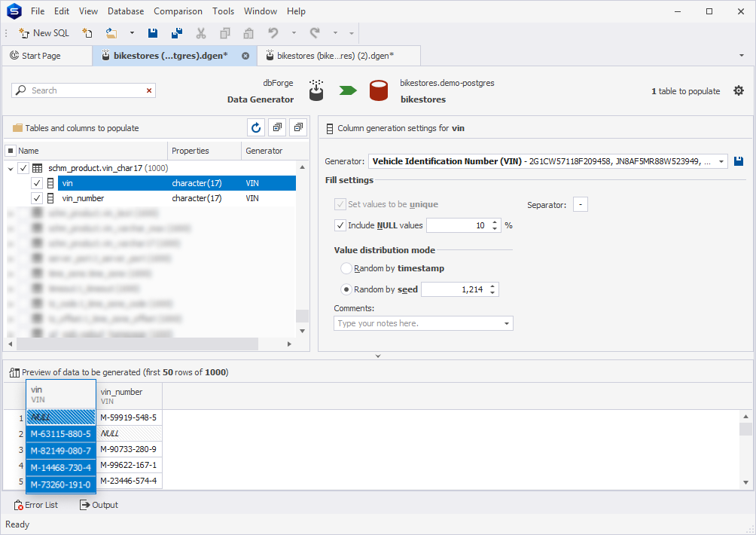756x535 pixels.
Task: Click the Copy icon in the toolbar
Action: [x=224, y=33]
